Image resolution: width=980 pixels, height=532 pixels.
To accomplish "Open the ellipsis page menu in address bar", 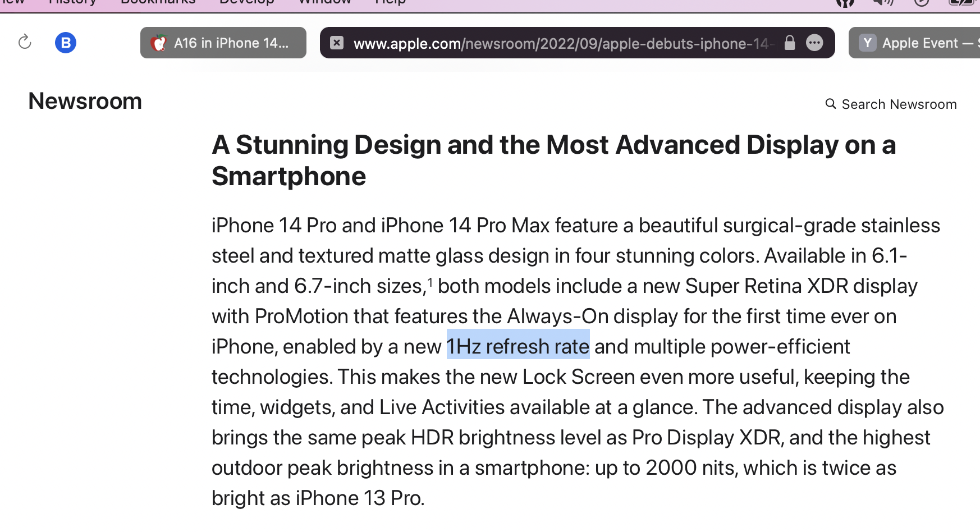I will [814, 43].
